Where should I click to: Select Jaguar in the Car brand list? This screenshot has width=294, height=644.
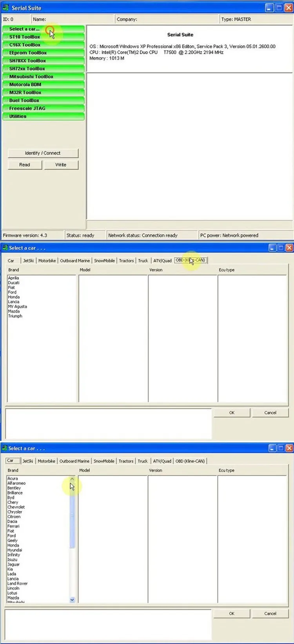pos(13,564)
